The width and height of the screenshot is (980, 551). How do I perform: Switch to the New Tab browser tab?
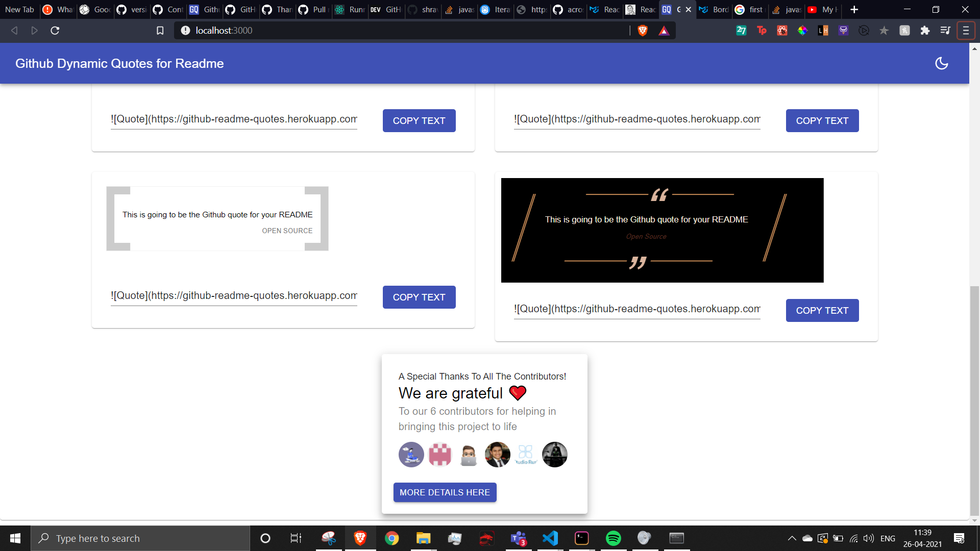click(x=19, y=9)
